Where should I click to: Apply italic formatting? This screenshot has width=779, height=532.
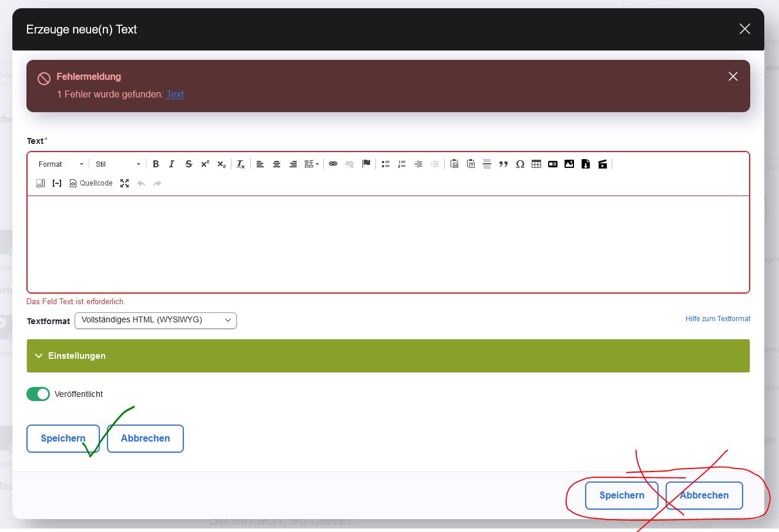[x=172, y=164]
